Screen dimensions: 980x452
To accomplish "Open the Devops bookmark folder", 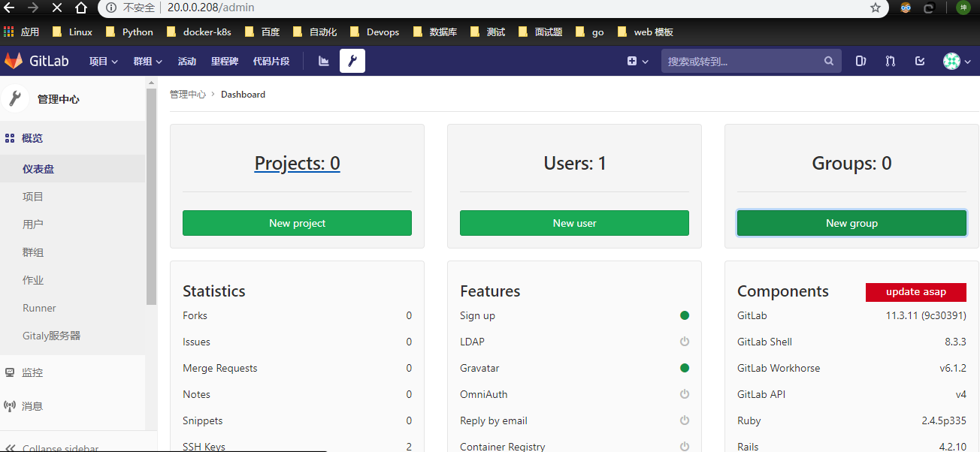I will point(375,32).
